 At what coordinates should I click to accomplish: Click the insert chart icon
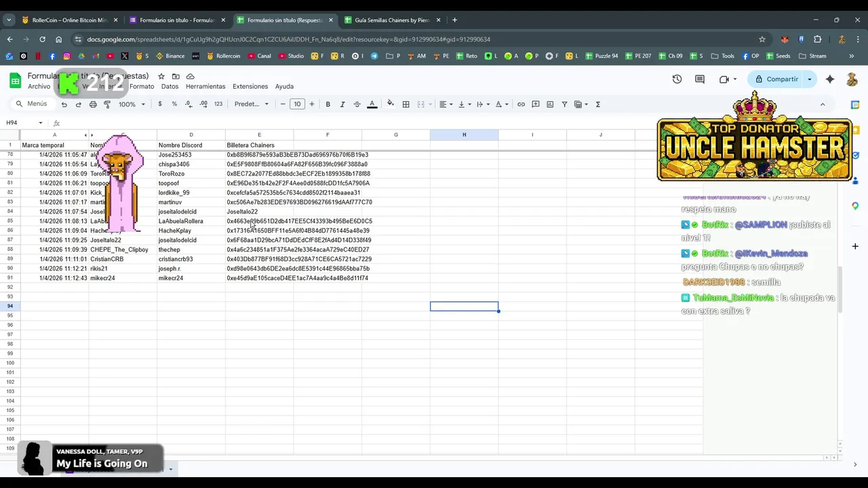[550, 104]
